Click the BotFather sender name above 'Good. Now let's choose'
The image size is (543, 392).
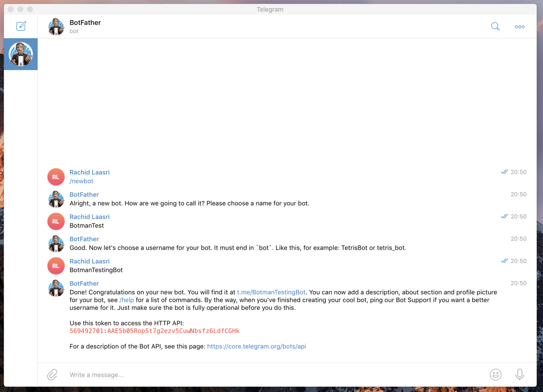[84, 239]
